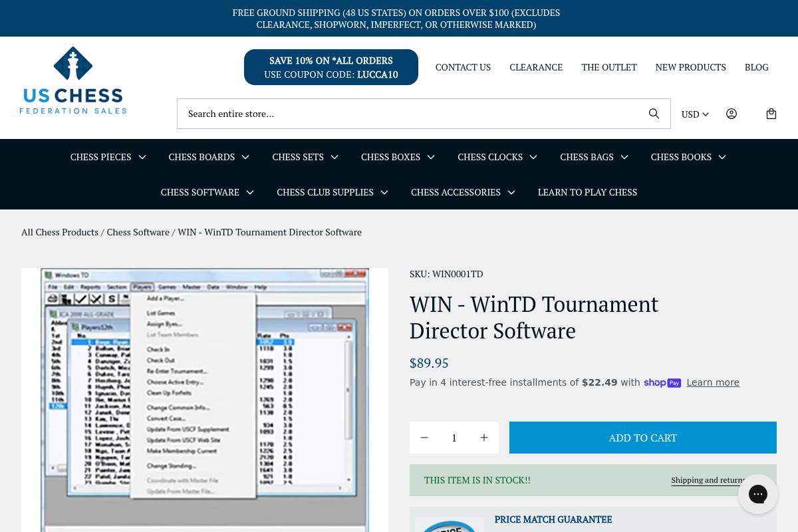Open the Chess Pieces menu
798x532 pixels.
click(x=101, y=157)
